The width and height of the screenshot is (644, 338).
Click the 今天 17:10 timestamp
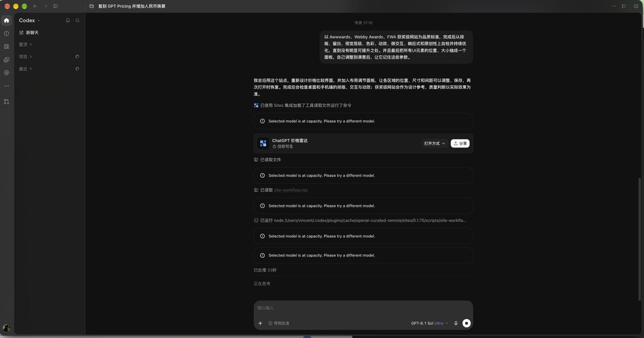(x=363, y=23)
